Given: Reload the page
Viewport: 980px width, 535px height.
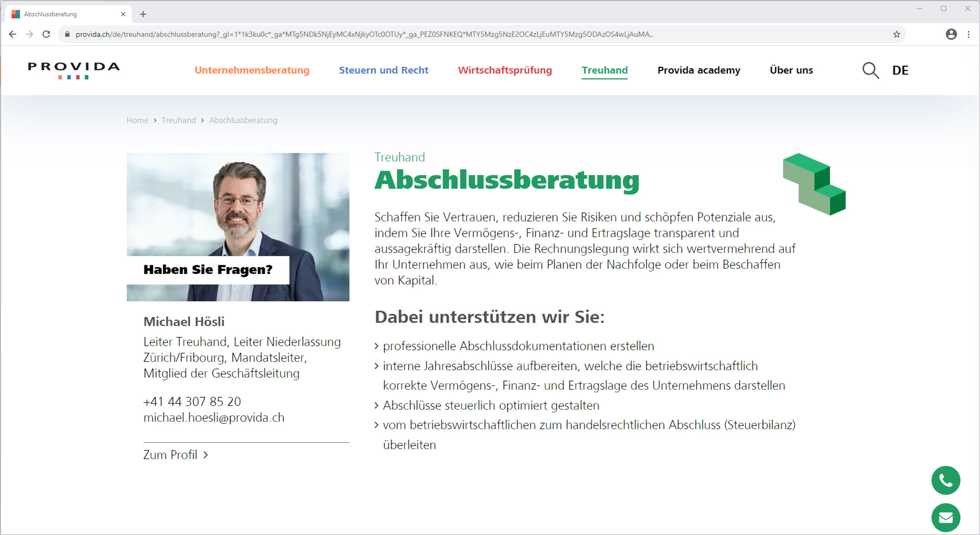Looking at the screenshot, I should point(46,34).
